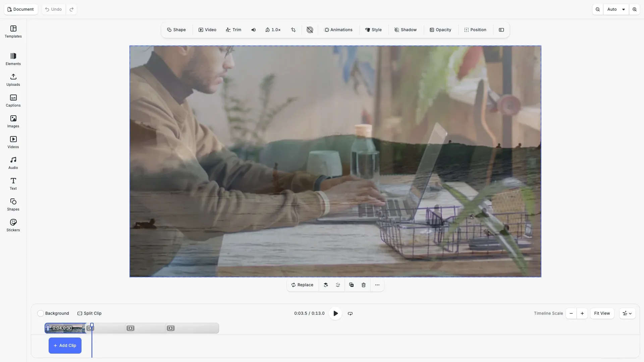
Task: Select the crop tool icon
Action: (x=293, y=30)
